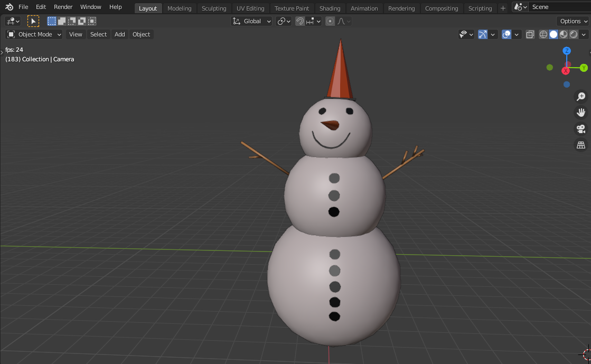Switch to material preview shading
The height and width of the screenshot is (364, 591).
coord(564,34)
